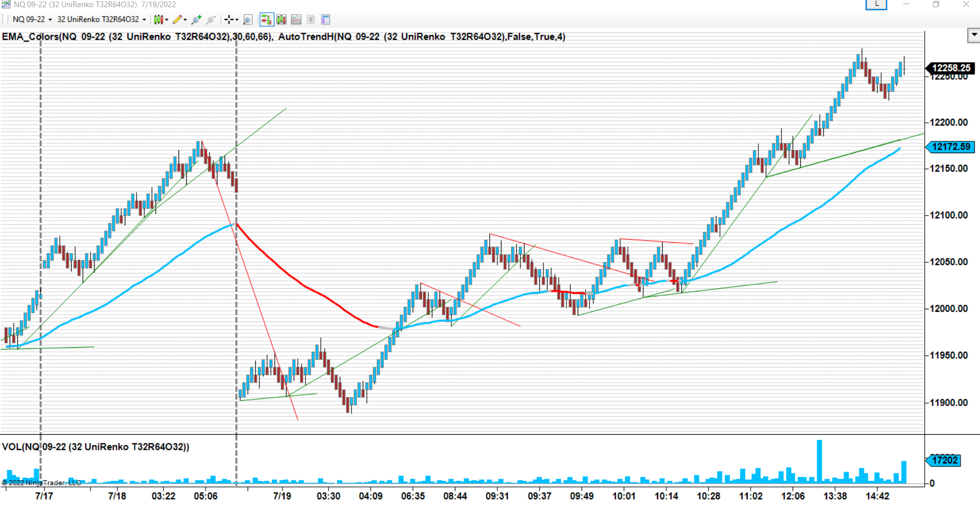Screen dimensions: 980x509
Task: Close the NQ 09-22 chart window
Action: (966, 4)
